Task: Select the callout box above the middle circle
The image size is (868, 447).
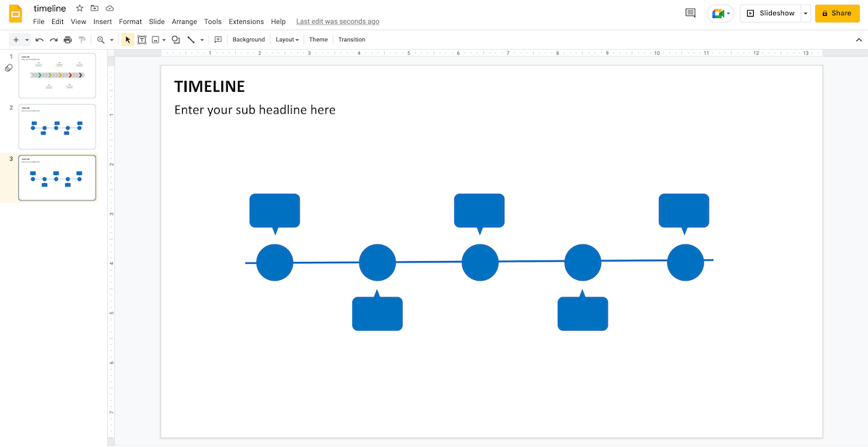Action: 480,210
